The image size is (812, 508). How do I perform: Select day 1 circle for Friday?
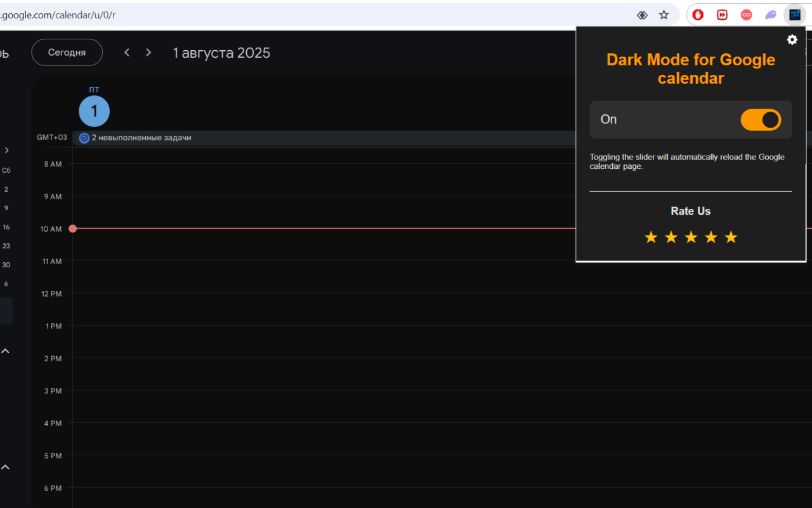coord(94,111)
